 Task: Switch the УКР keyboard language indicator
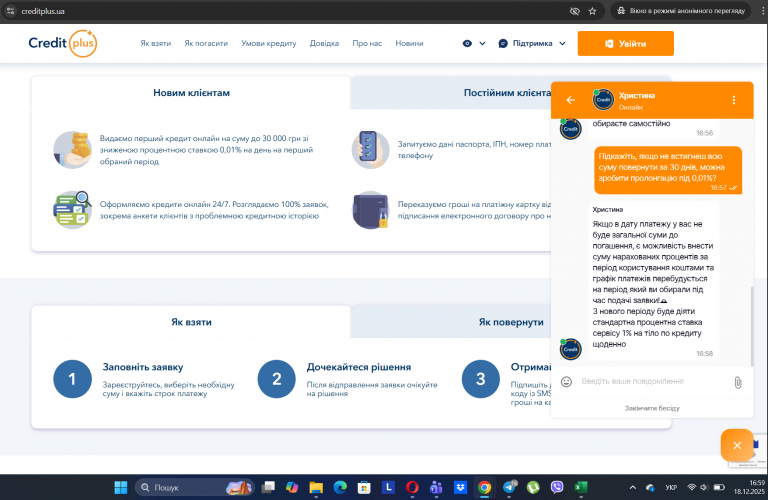tap(671, 487)
